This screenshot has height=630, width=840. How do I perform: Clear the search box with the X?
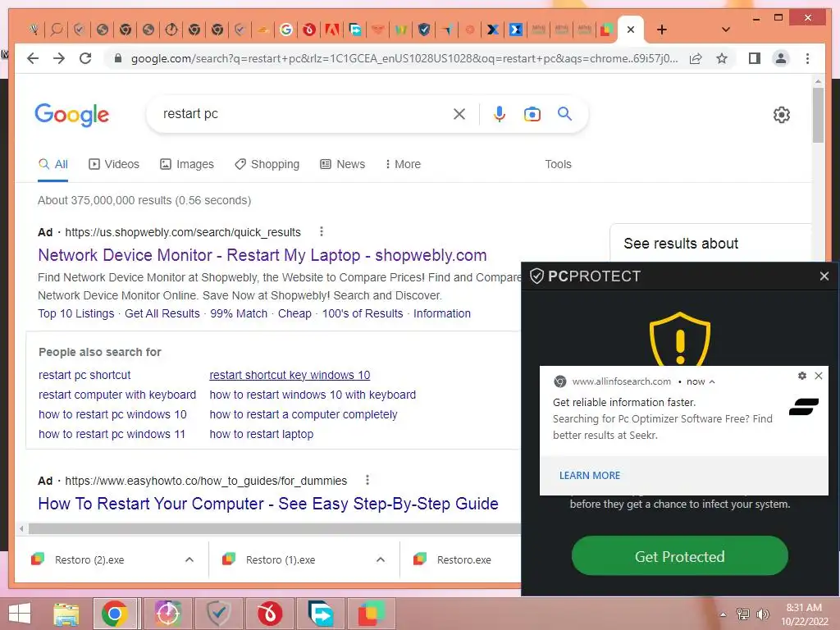click(x=459, y=113)
